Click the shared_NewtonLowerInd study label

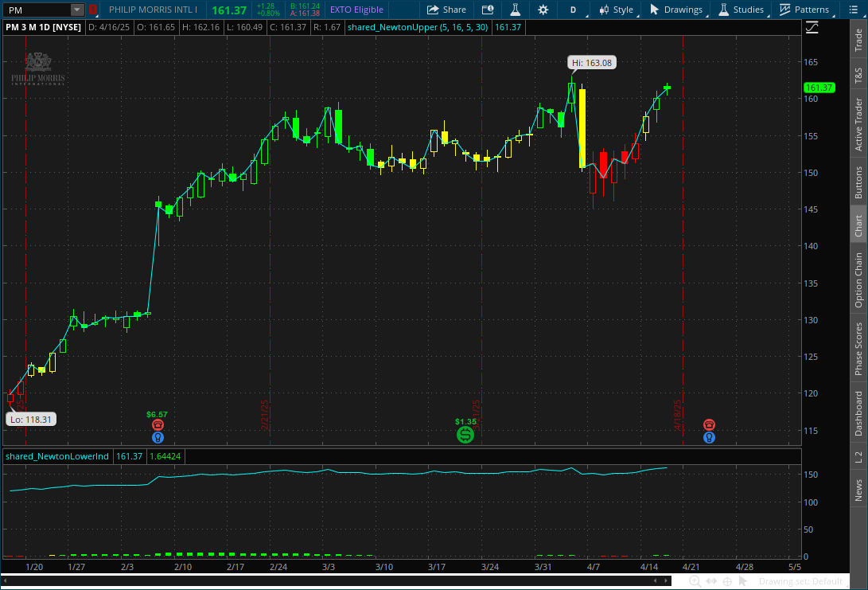[x=57, y=456]
